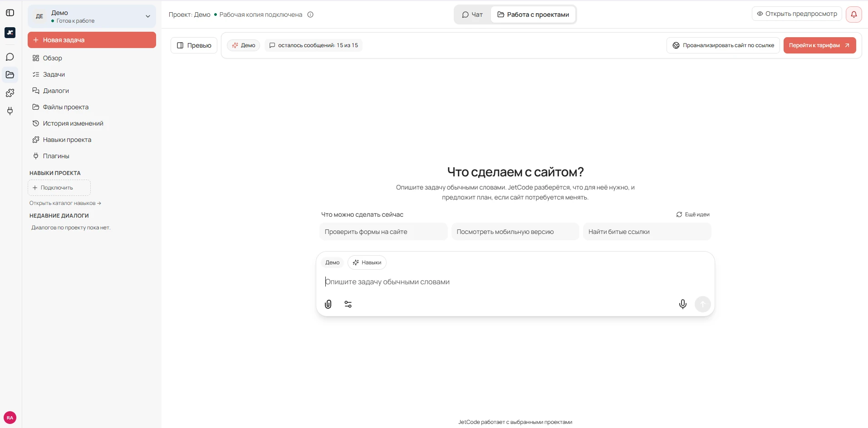The height and width of the screenshot is (428, 868).
Task: Open the Задачи section
Action: point(92,74)
